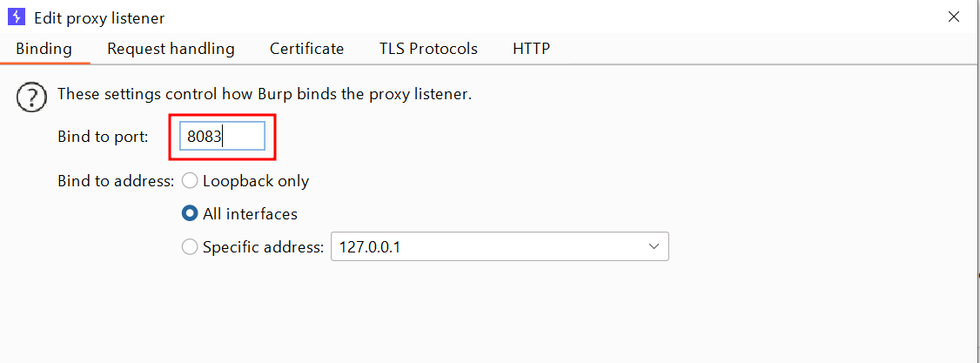The width and height of the screenshot is (980, 363).
Task: Focus the Bind to port input field
Action: point(222,137)
